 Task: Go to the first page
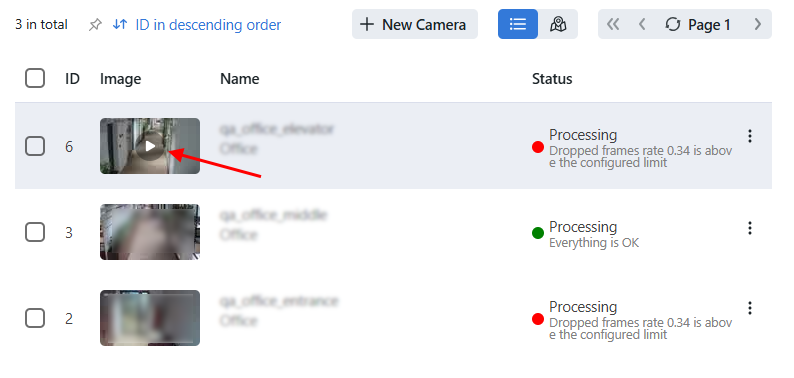(x=613, y=24)
